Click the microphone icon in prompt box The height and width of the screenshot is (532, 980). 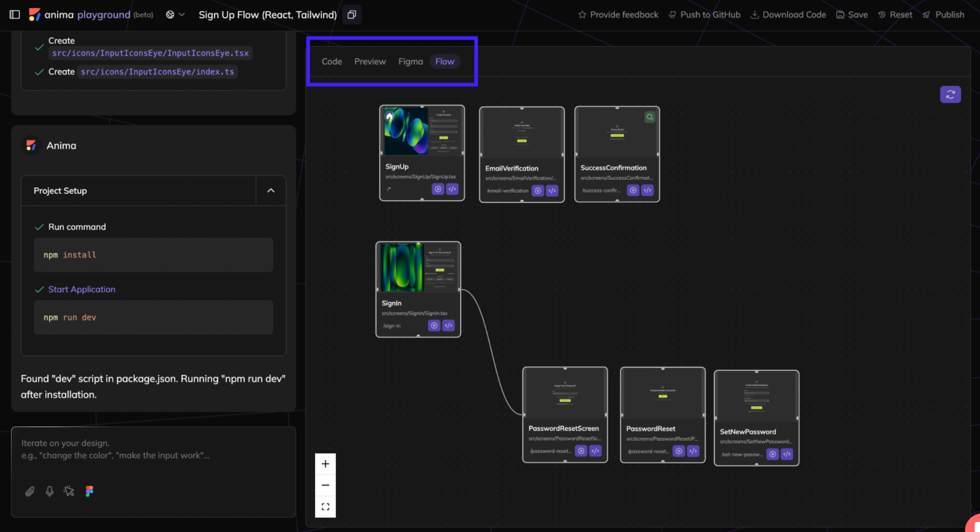(50, 491)
